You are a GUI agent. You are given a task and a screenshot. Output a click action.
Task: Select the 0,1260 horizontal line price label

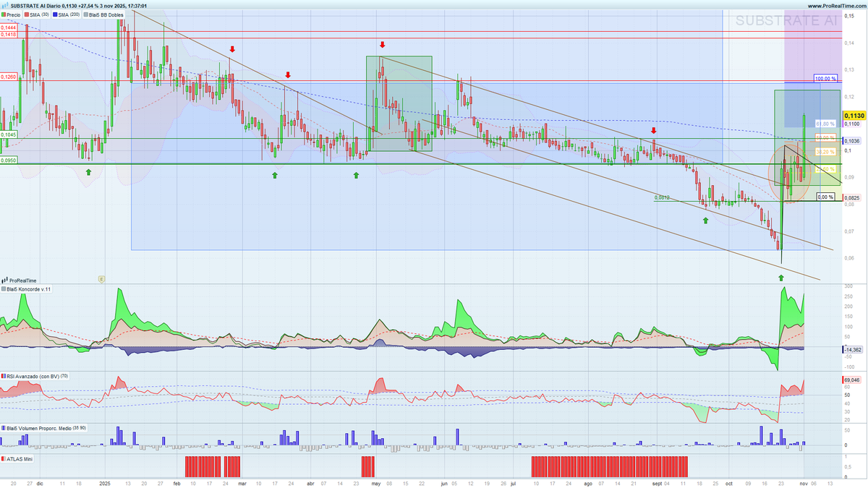pos(9,76)
